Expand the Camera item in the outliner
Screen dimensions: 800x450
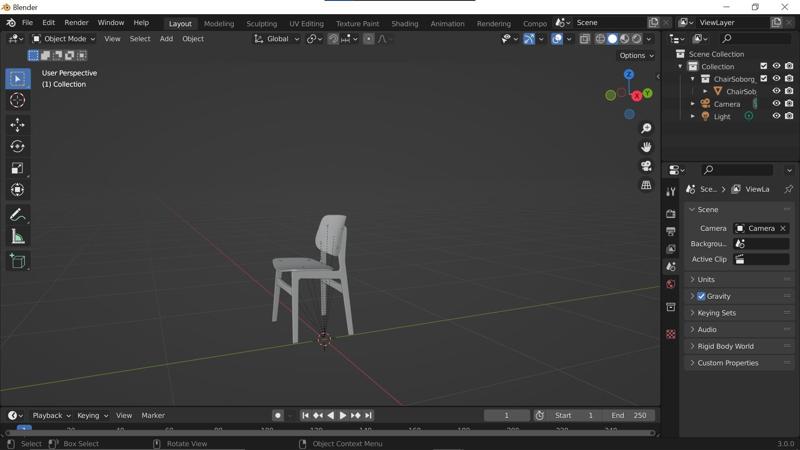692,104
